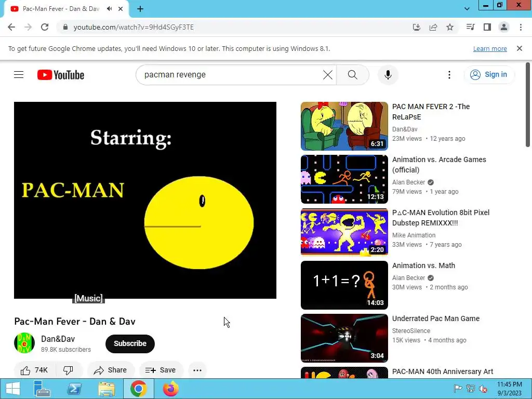This screenshot has width=532, height=399.
Task: Expand the tab search chevron
Action: pos(467,9)
